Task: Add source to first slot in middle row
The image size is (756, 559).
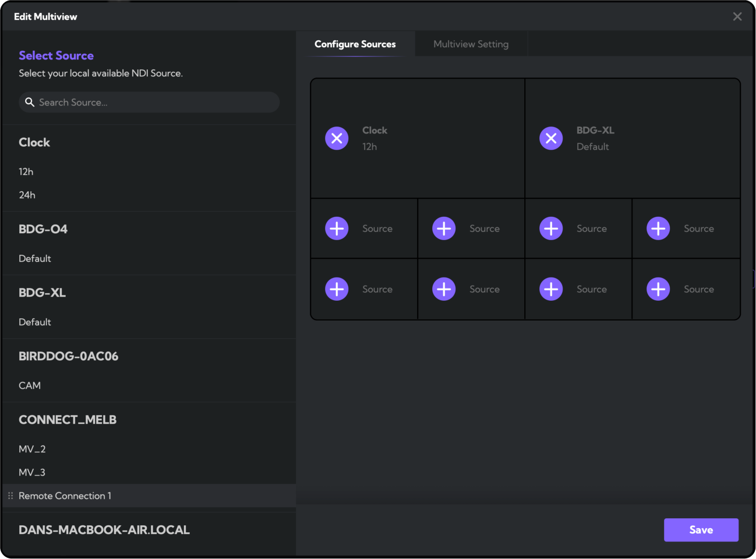Action: pos(337,228)
